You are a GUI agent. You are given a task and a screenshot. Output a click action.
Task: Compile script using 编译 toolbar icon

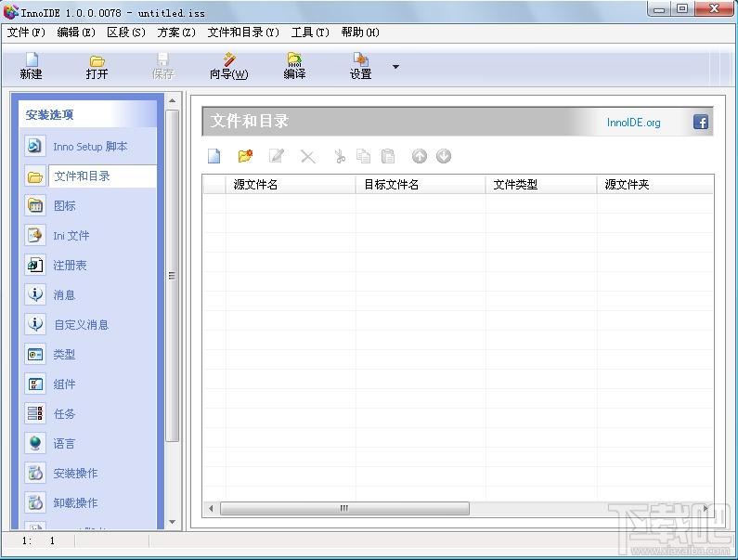click(294, 66)
